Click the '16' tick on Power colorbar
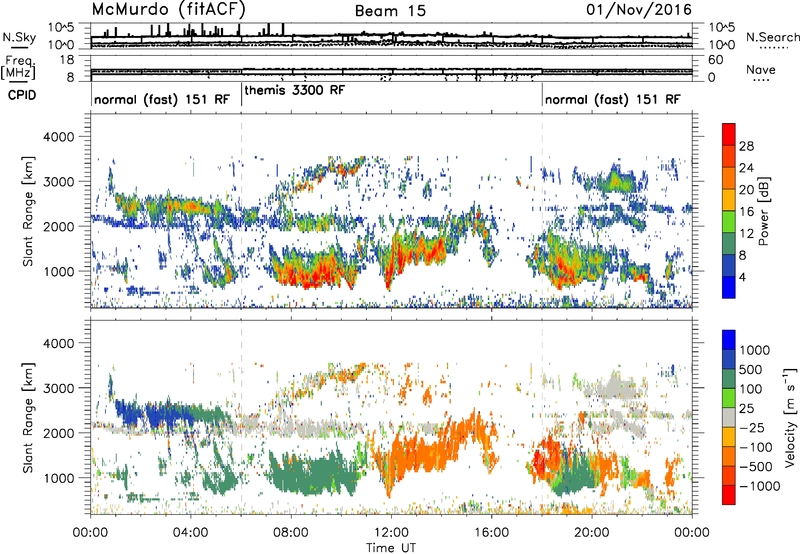 (x=746, y=212)
